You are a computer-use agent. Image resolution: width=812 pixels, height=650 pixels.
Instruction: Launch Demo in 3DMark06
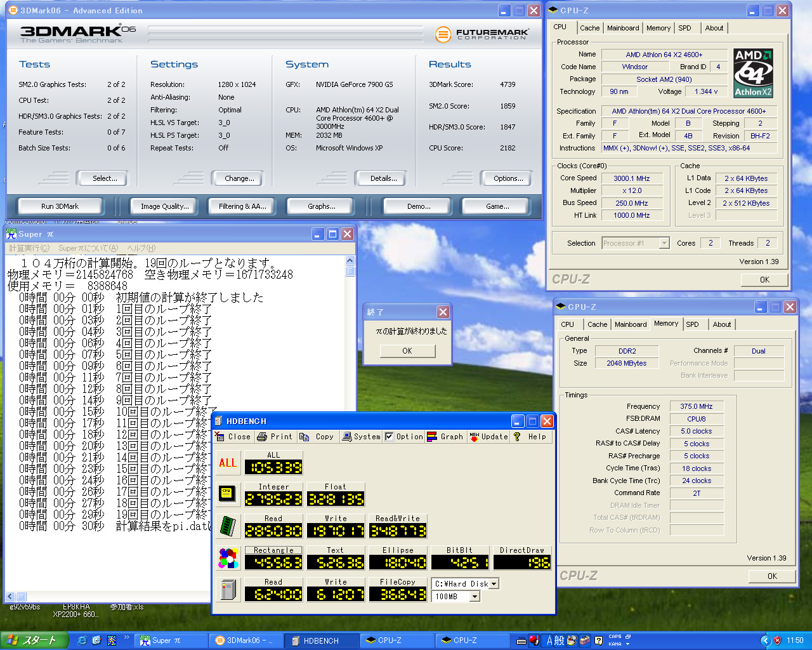419,206
